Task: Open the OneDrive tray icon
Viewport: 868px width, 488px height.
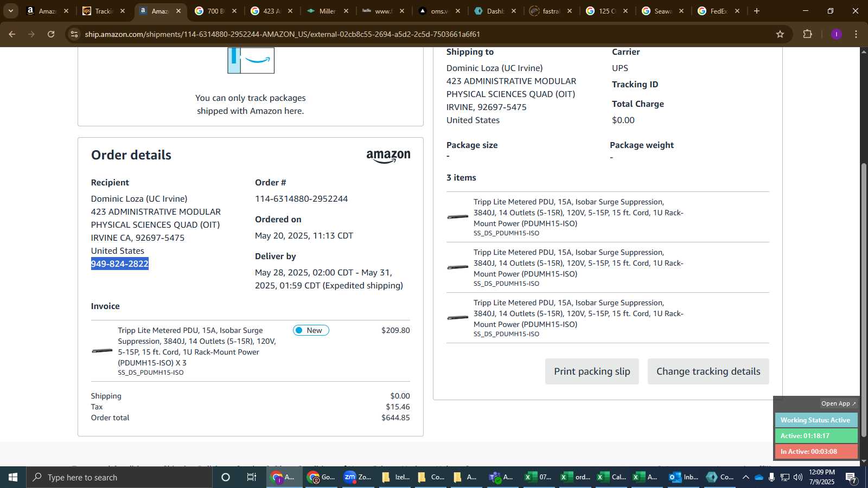Action: click(x=759, y=477)
